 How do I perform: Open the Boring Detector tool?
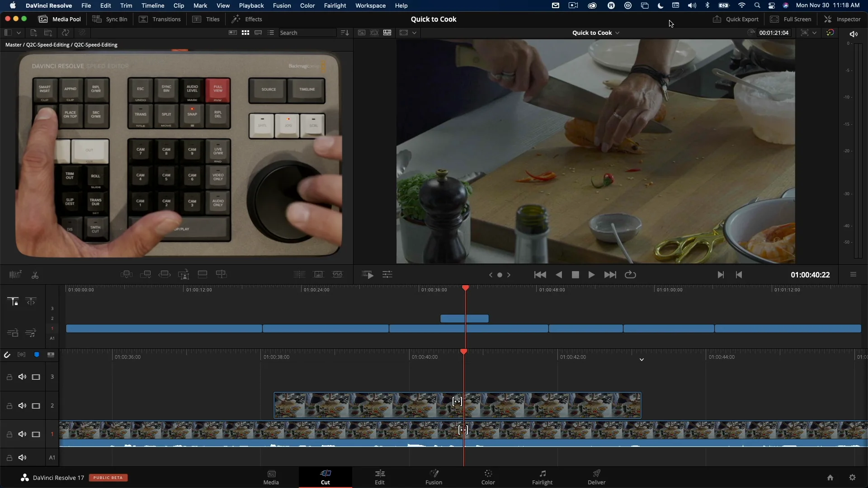pos(15,274)
